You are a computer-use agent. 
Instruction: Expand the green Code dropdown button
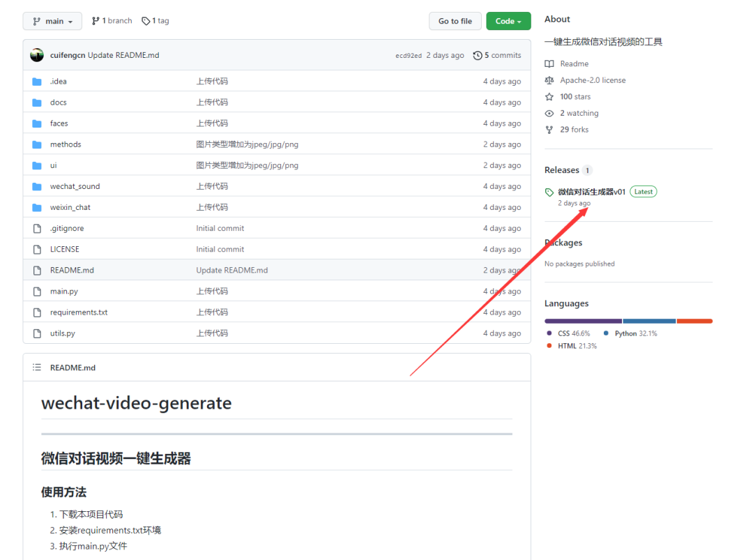[508, 21]
